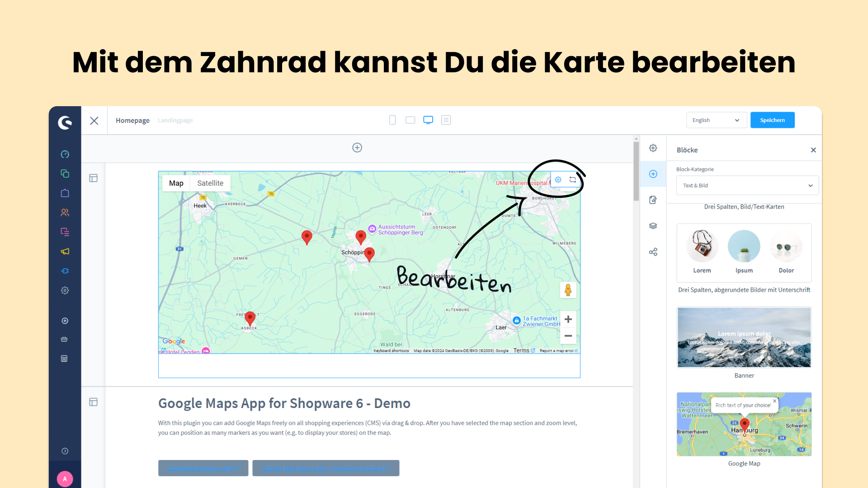Click the add section plus circle above map
The image size is (868, 488).
tap(357, 148)
